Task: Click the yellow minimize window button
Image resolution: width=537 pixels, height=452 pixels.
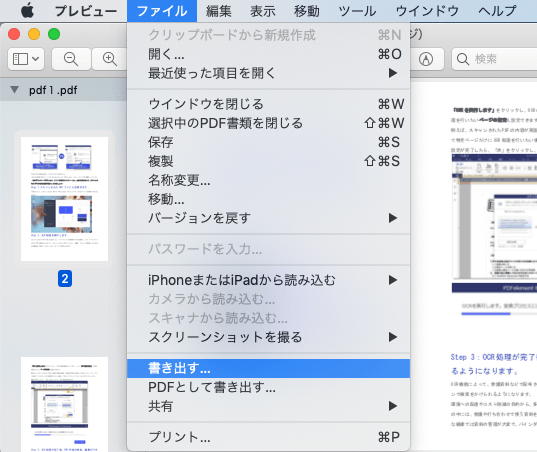Action: (34, 34)
